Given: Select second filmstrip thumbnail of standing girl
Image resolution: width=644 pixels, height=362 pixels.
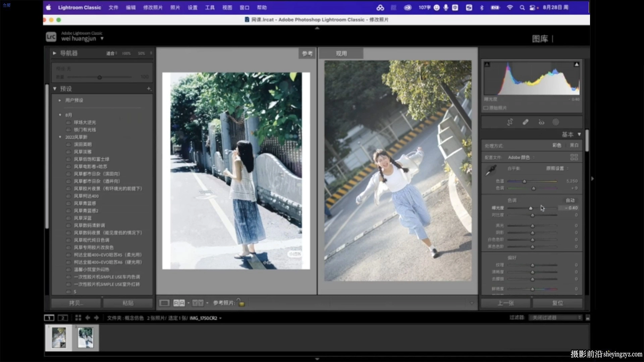Looking at the screenshot, I should pyautogui.click(x=86, y=338).
